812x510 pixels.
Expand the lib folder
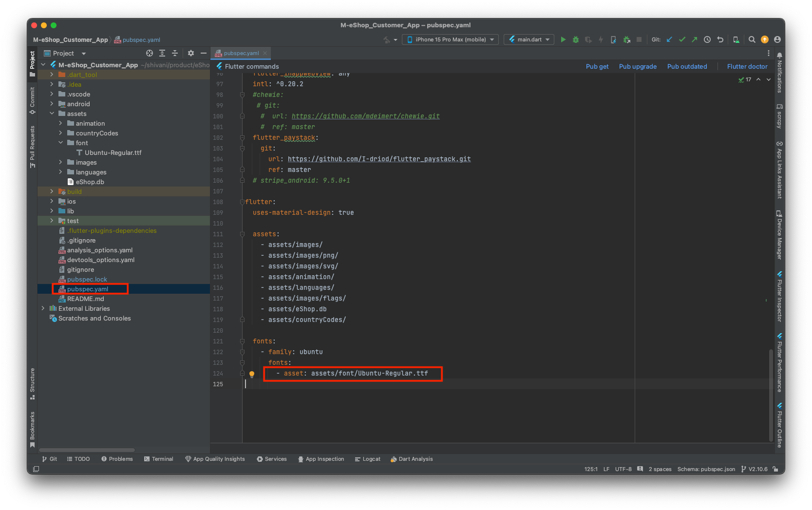[52, 211]
